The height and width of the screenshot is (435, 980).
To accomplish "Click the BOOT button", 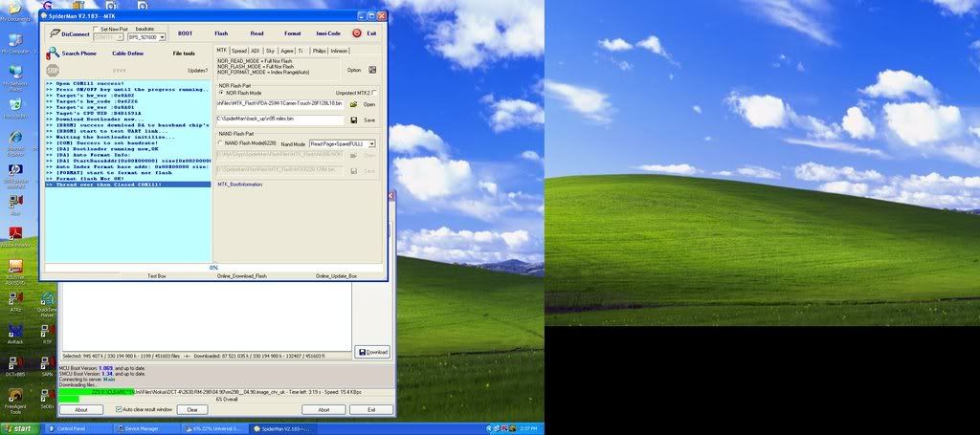I will (185, 33).
